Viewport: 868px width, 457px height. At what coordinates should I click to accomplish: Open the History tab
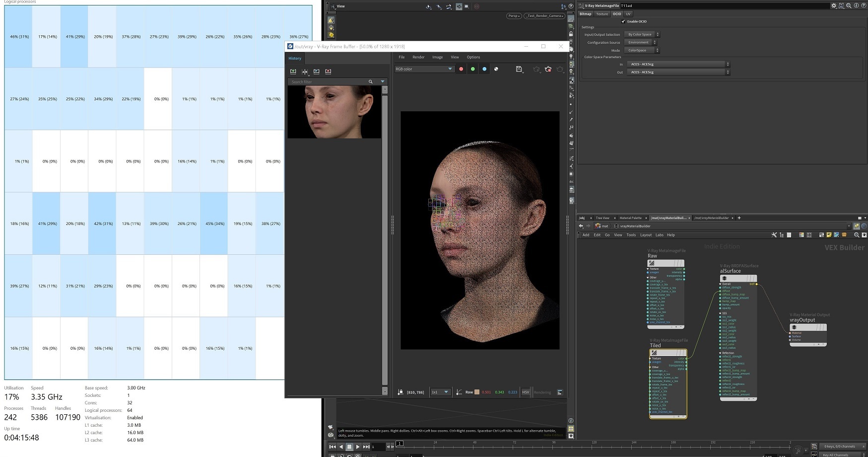(295, 58)
